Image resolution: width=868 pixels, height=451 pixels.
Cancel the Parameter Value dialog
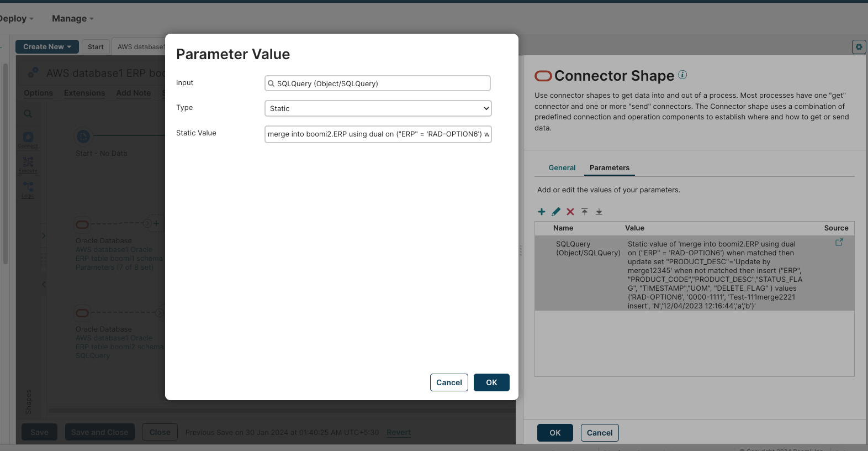449,382
